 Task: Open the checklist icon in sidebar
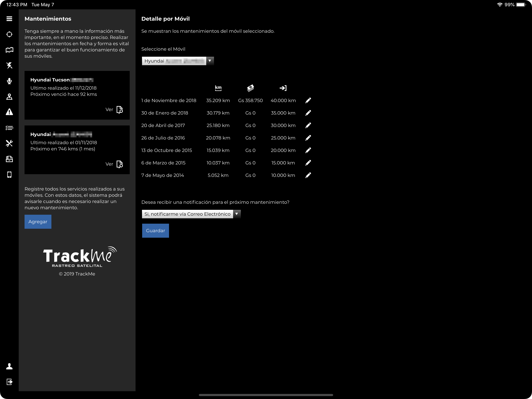[x=9, y=128]
